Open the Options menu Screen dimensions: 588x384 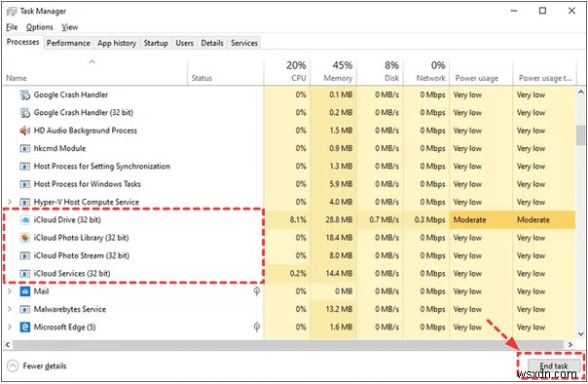point(39,27)
